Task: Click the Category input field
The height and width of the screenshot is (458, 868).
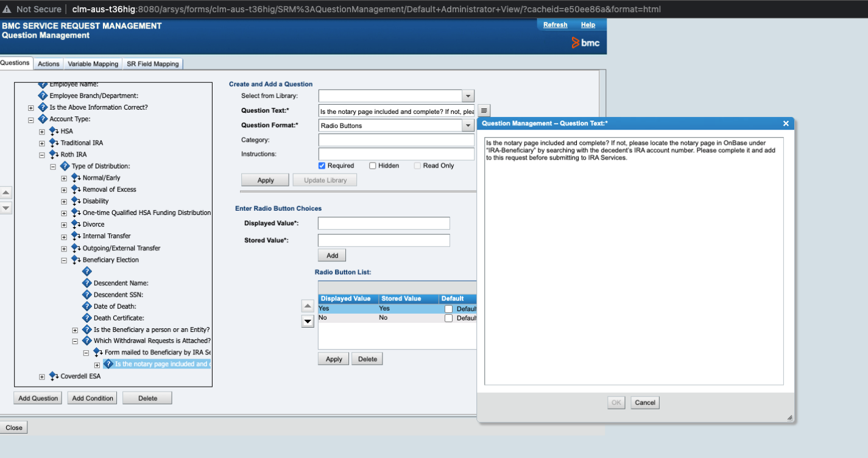Action: click(397, 140)
